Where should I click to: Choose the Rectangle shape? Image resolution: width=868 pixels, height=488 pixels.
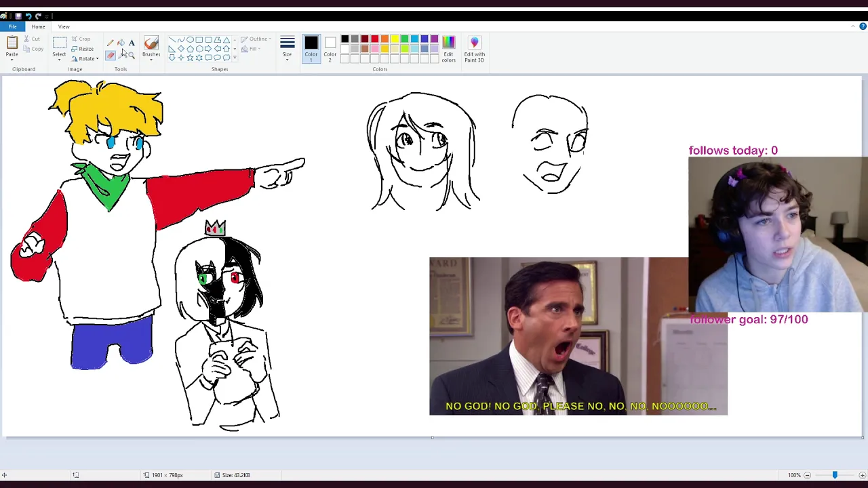click(199, 40)
